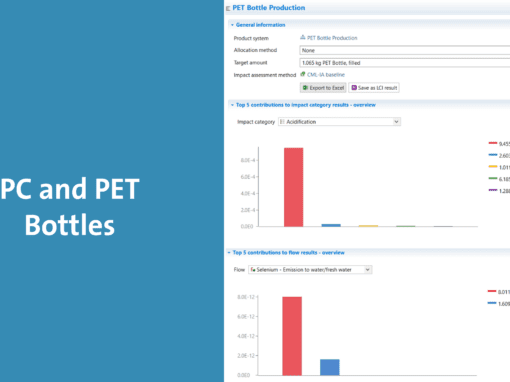Click the Target amount field
Viewport: 510px width, 382px height.
pyautogui.click(x=405, y=63)
